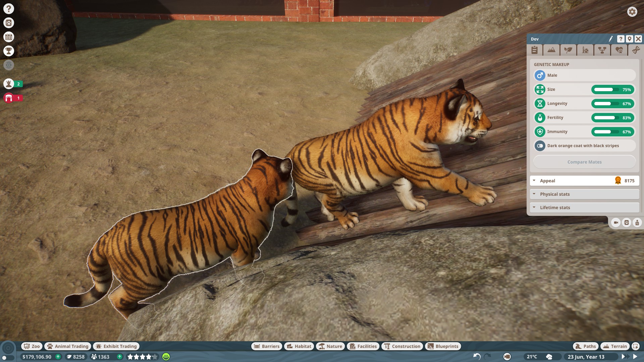
Task: Click the Male gender icon
Action: pos(540,75)
